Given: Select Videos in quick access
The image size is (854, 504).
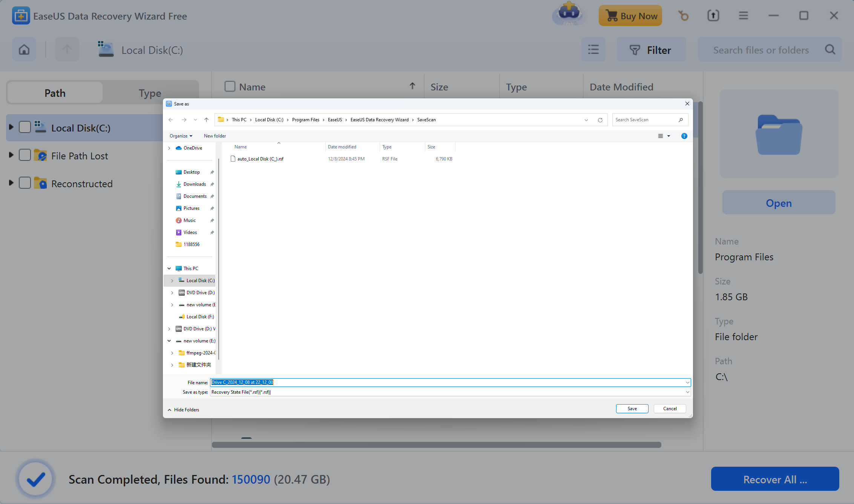Looking at the screenshot, I should pyautogui.click(x=190, y=232).
